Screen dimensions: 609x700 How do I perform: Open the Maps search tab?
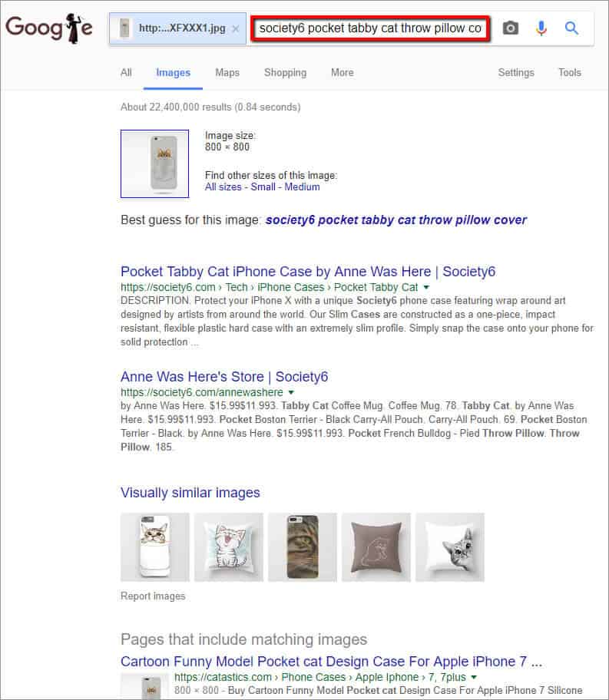click(x=227, y=73)
